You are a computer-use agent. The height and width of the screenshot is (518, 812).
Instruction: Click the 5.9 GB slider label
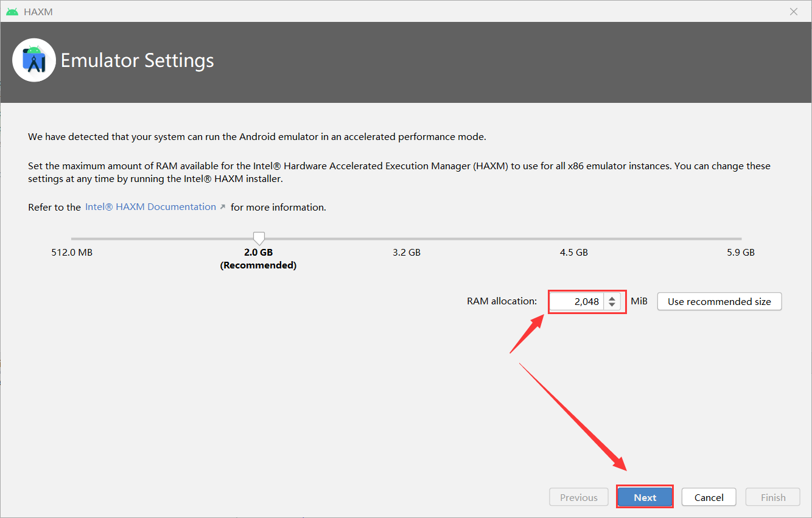741,252
